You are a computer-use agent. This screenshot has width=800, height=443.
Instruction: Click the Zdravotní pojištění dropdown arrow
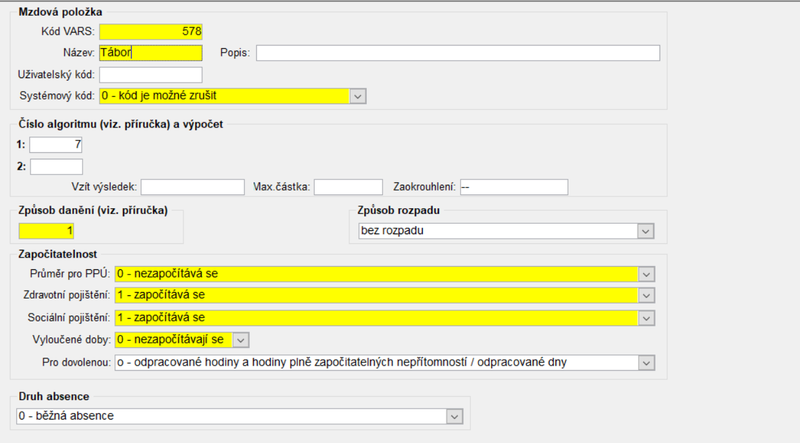pyautogui.click(x=646, y=296)
